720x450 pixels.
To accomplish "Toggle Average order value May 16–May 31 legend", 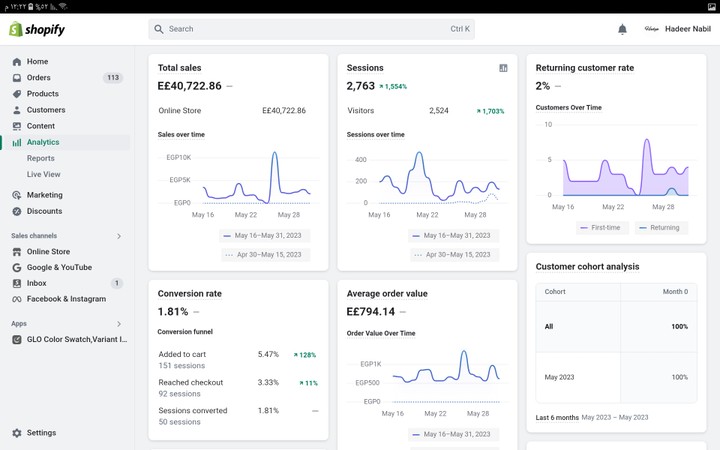I will (x=453, y=434).
